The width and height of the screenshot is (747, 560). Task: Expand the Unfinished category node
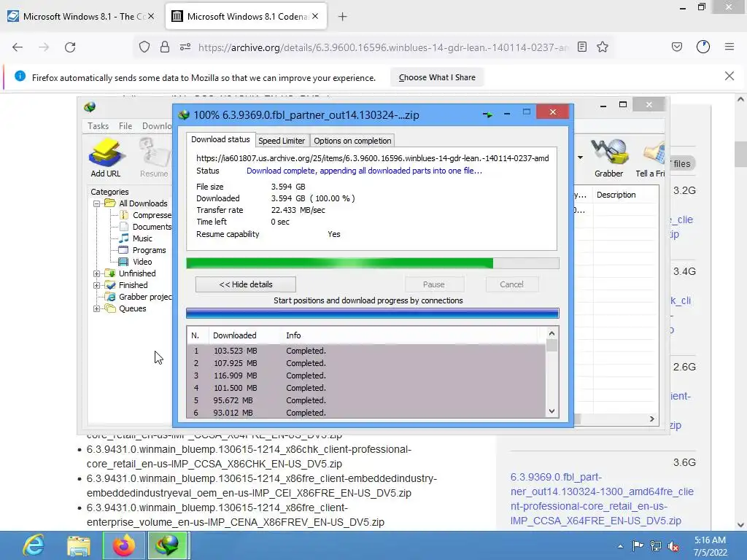(97, 273)
